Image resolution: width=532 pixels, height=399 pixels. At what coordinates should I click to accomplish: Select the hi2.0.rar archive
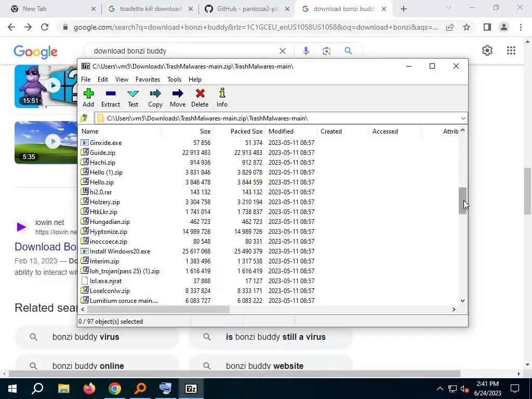[x=100, y=192]
